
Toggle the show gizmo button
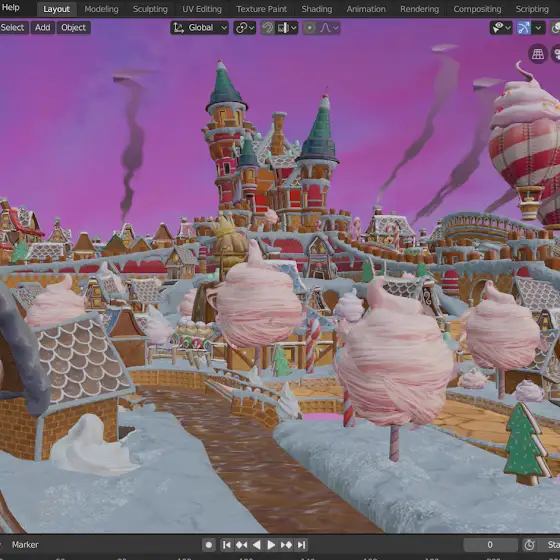point(524,28)
